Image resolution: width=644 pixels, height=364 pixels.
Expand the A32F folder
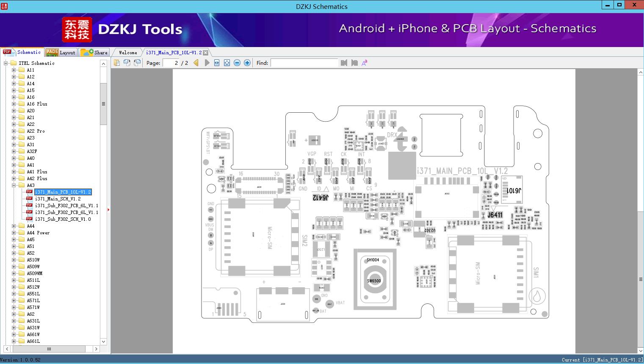[14, 151]
